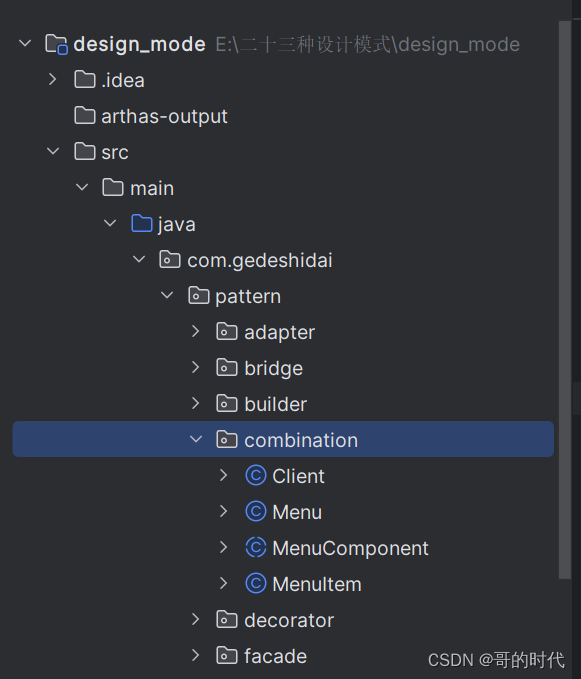Expand the decorator package arrow
581x679 pixels.
(x=196, y=620)
